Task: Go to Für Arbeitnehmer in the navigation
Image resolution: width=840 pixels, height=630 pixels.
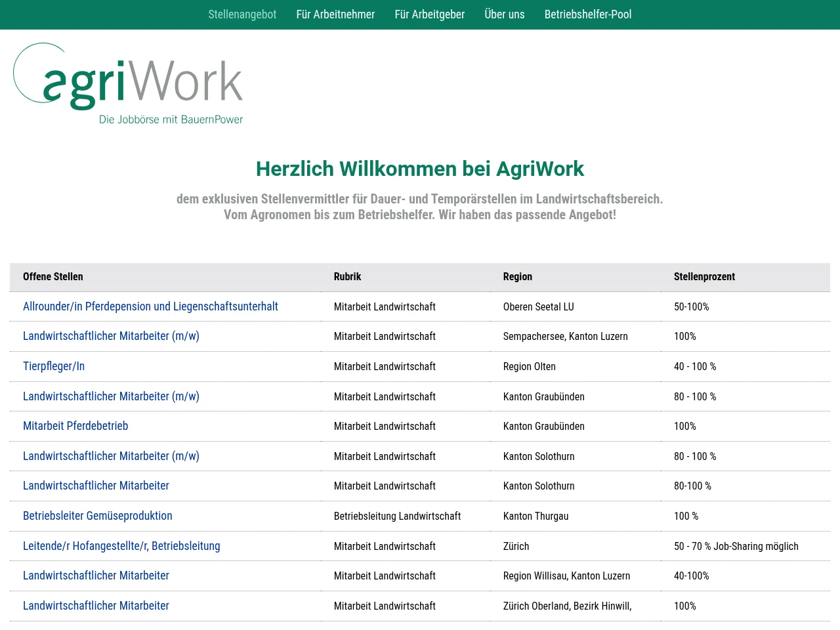Action: 335,14
